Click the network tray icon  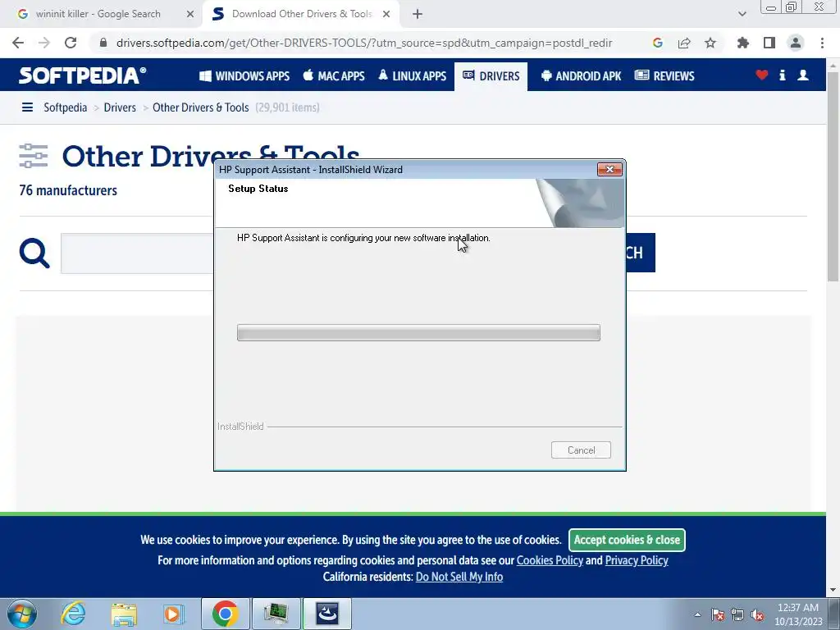pyautogui.click(x=737, y=614)
